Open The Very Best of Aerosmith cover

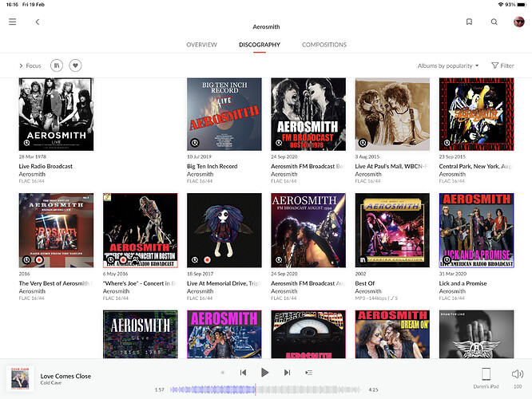(x=56, y=231)
